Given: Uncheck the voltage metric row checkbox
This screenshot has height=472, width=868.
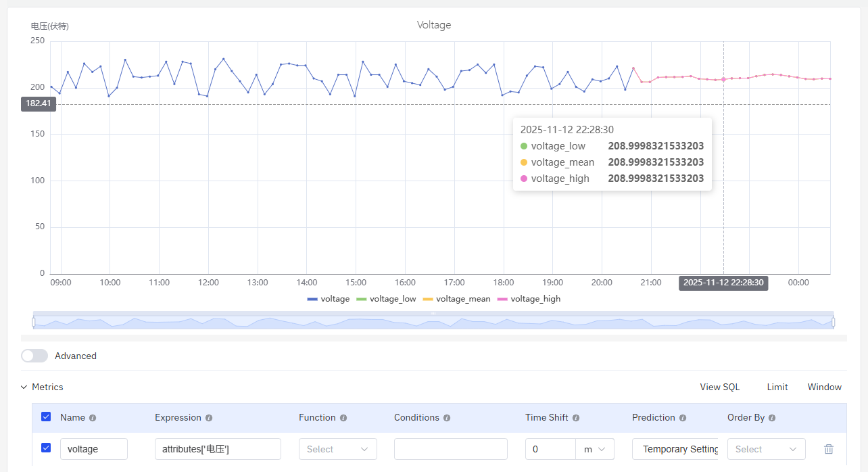Looking at the screenshot, I should click(x=45, y=448).
